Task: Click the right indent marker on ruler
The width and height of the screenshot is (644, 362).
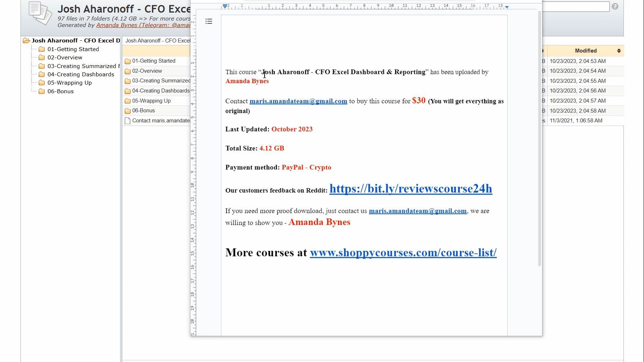Action: pyautogui.click(x=507, y=7)
